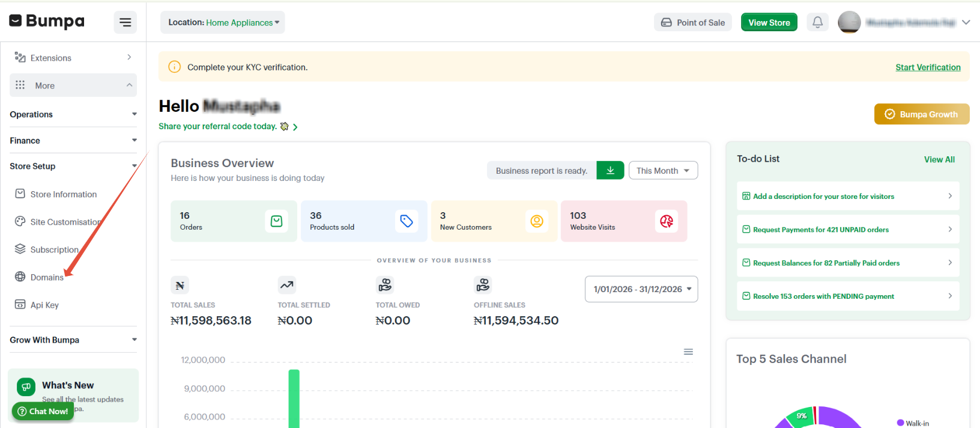Click the View Store button
The height and width of the screenshot is (428, 980).
769,22
